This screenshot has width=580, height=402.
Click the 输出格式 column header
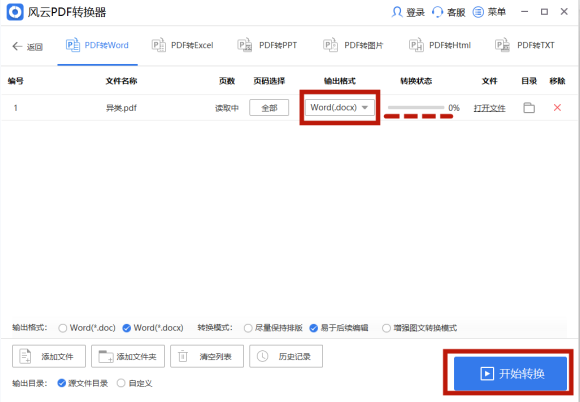coord(340,81)
